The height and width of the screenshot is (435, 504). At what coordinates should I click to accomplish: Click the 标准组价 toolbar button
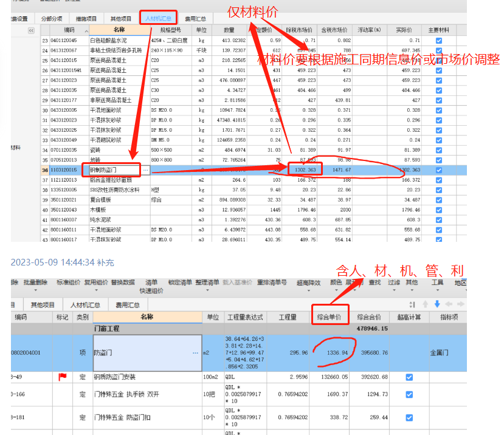point(68,283)
